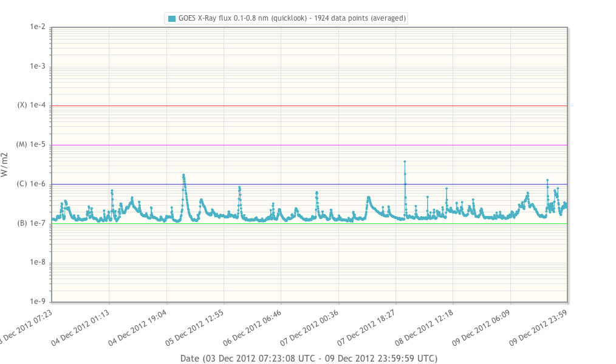Select the tallest flare peak data point

click(x=405, y=162)
